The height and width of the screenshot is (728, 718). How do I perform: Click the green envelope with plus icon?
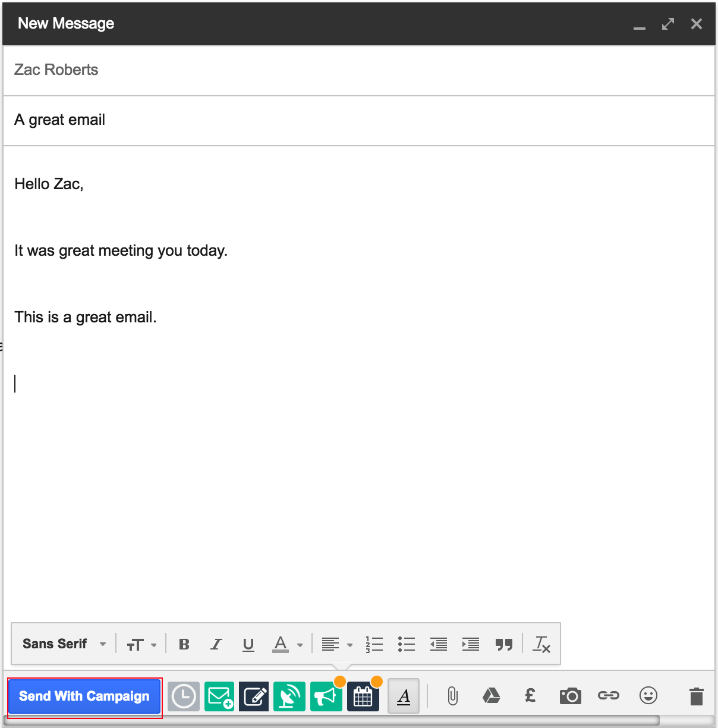click(x=219, y=696)
